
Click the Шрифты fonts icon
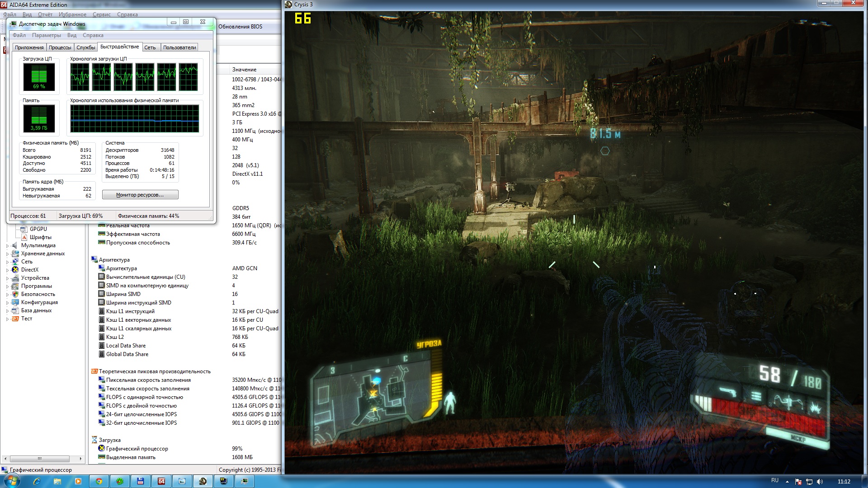click(x=24, y=237)
